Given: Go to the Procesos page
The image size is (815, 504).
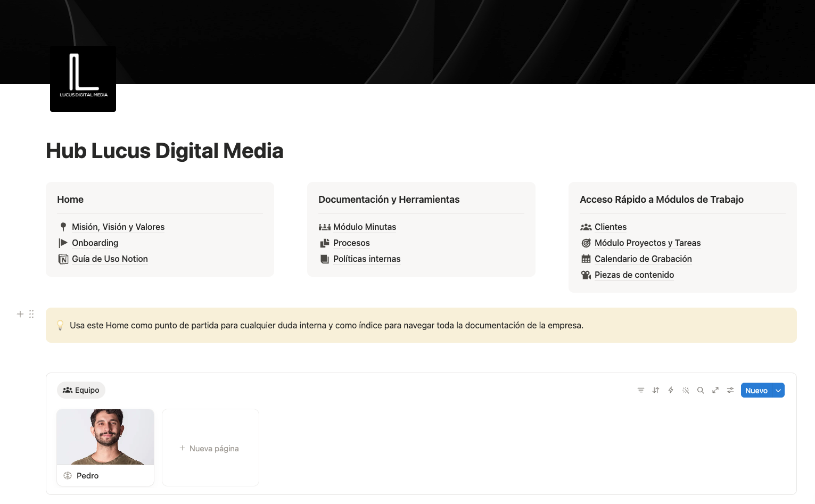Looking at the screenshot, I should (x=351, y=243).
